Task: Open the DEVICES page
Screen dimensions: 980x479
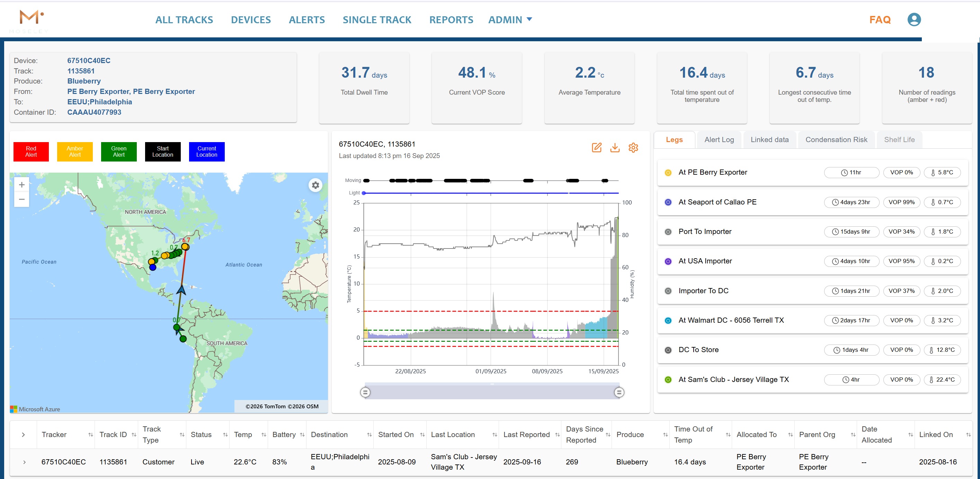Action: [x=251, y=20]
